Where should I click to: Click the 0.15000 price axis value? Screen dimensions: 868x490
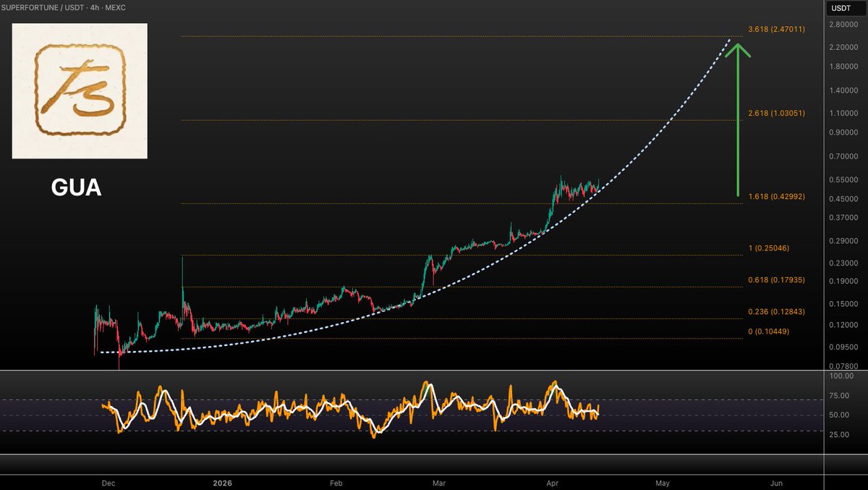(x=843, y=304)
